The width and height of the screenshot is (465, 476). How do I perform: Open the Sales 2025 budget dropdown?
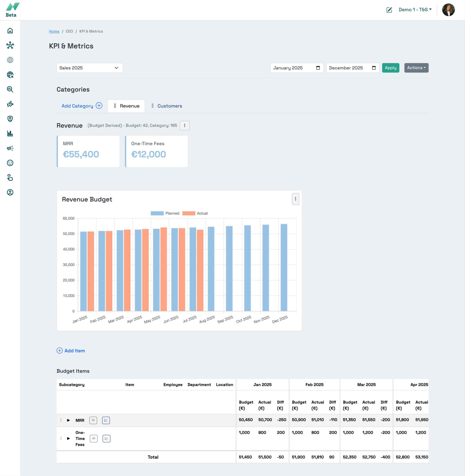[89, 68]
